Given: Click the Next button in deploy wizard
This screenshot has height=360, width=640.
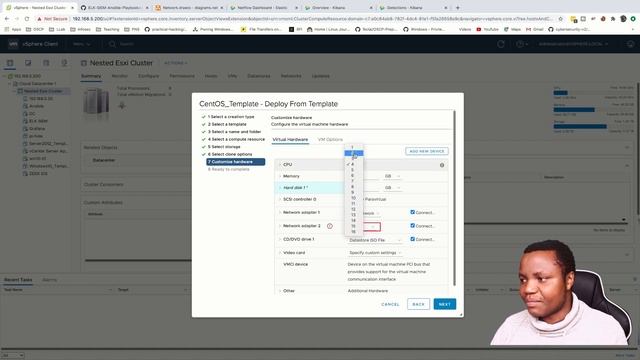Looking at the screenshot, I should 444,304.
